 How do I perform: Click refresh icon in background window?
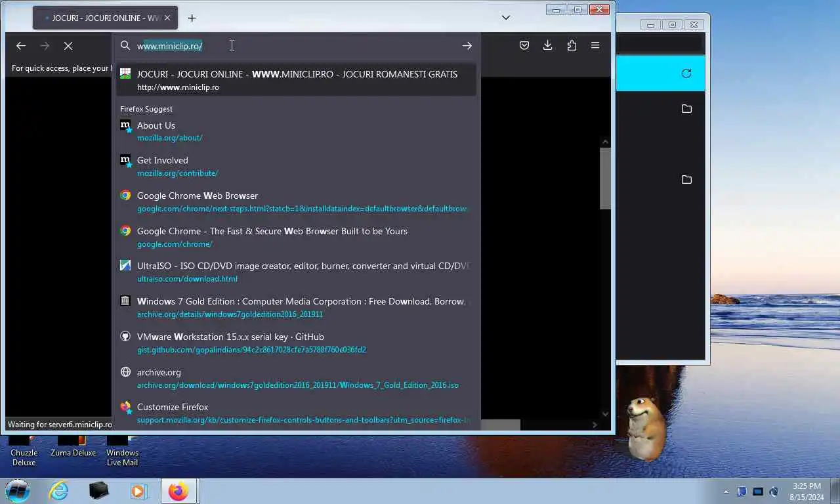[686, 73]
